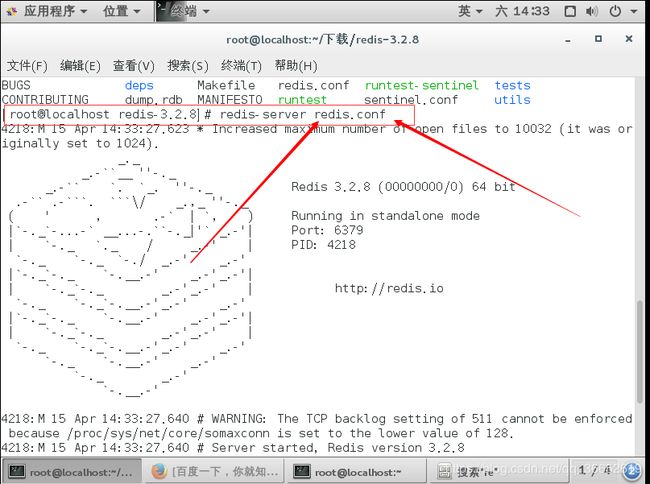Expand the system menu arrow beside power icon
The width and height of the screenshot is (650, 484).
pyautogui.click(x=633, y=12)
